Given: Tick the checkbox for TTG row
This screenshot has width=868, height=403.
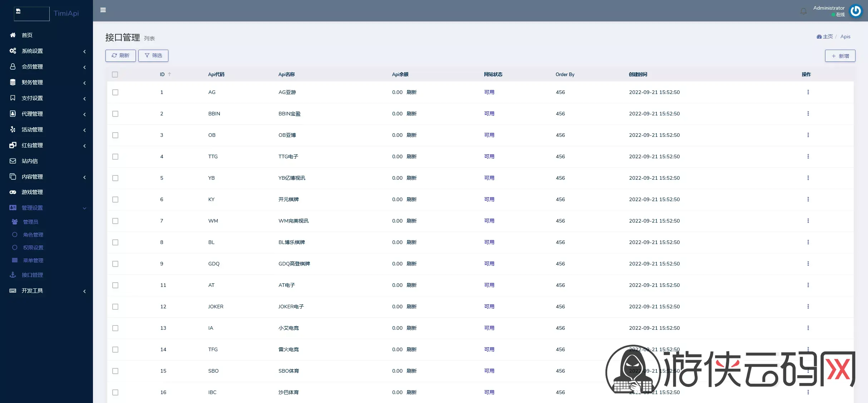Looking at the screenshot, I should [115, 156].
